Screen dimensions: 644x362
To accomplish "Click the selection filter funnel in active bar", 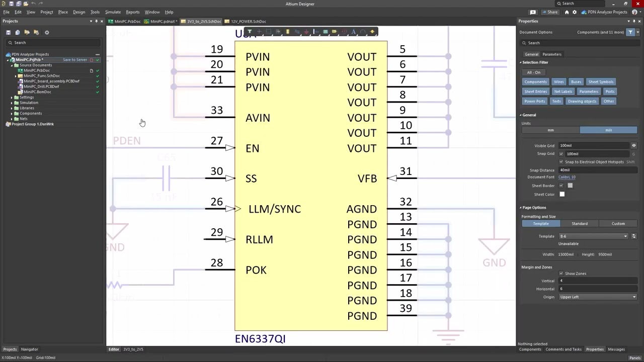I will [x=250, y=32].
